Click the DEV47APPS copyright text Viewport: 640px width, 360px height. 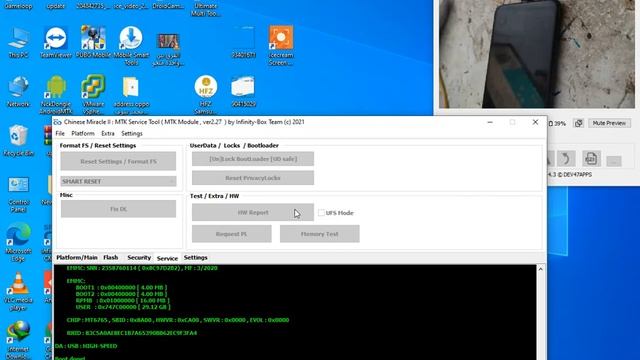pyautogui.click(x=570, y=174)
